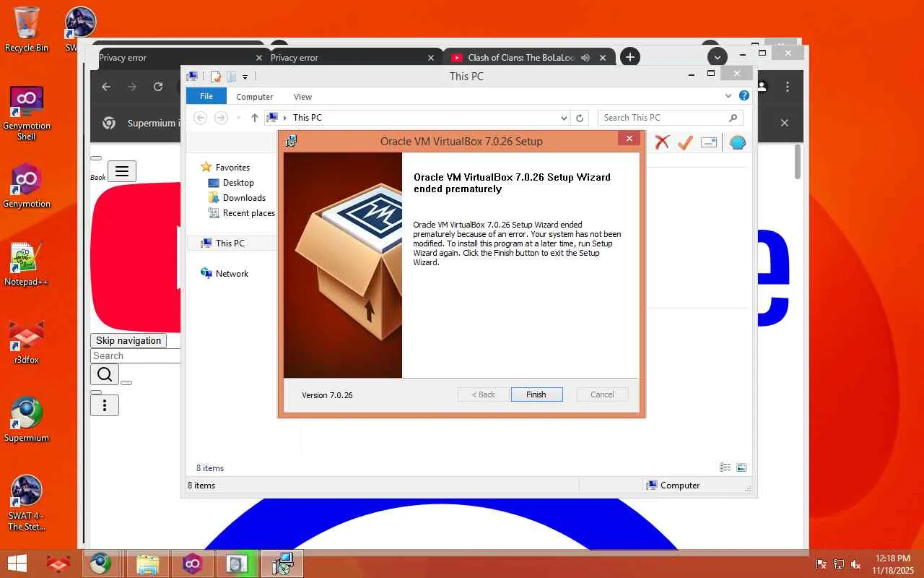Switch to the Clash of Clans browser tab
Viewport: 924px width, 578px height.
pyautogui.click(x=528, y=58)
